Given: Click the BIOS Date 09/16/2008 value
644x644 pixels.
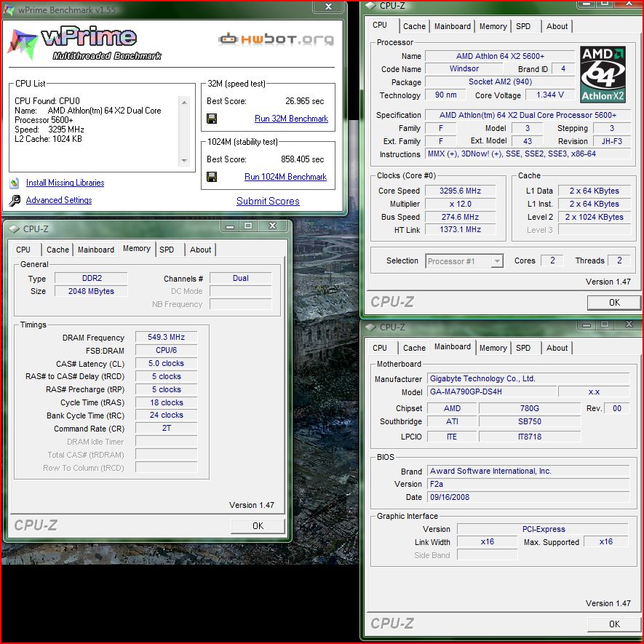Looking at the screenshot, I should pos(528,498).
